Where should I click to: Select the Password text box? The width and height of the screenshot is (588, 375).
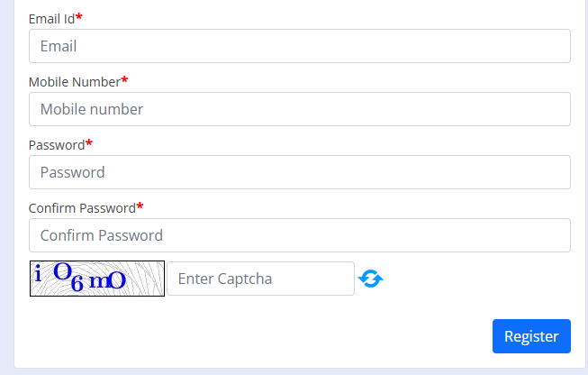(300, 172)
